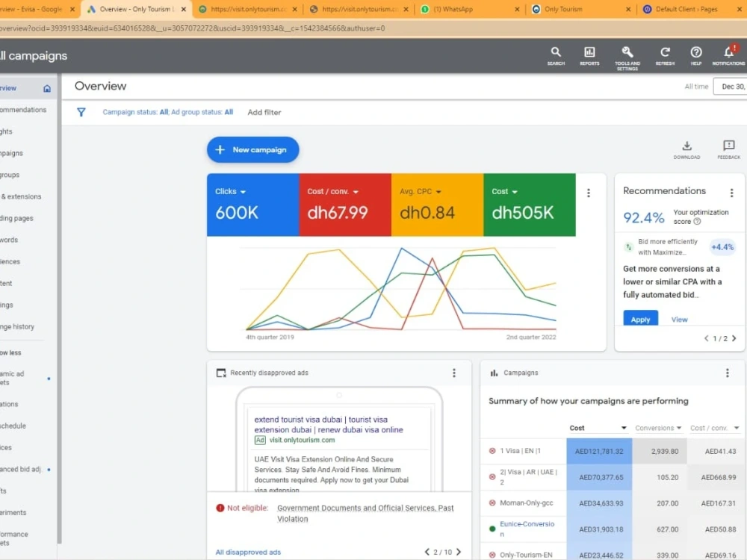Click the +4.4% score uplift badge
The image size is (747, 560).
coord(722,247)
